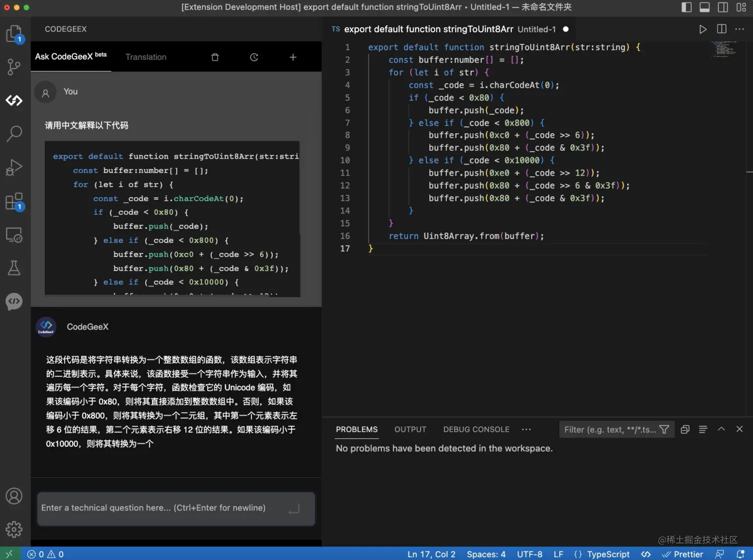
Task: Send the question with enter arrow icon
Action: click(294, 509)
